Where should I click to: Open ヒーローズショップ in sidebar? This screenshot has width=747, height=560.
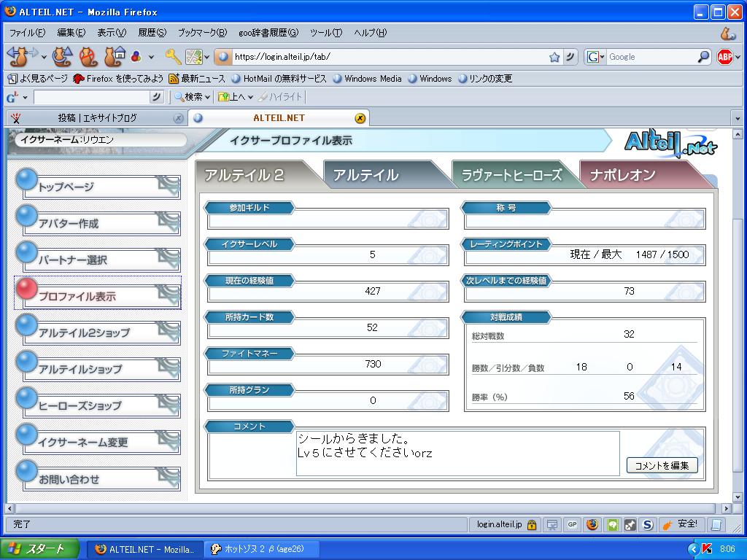(98, 405)
